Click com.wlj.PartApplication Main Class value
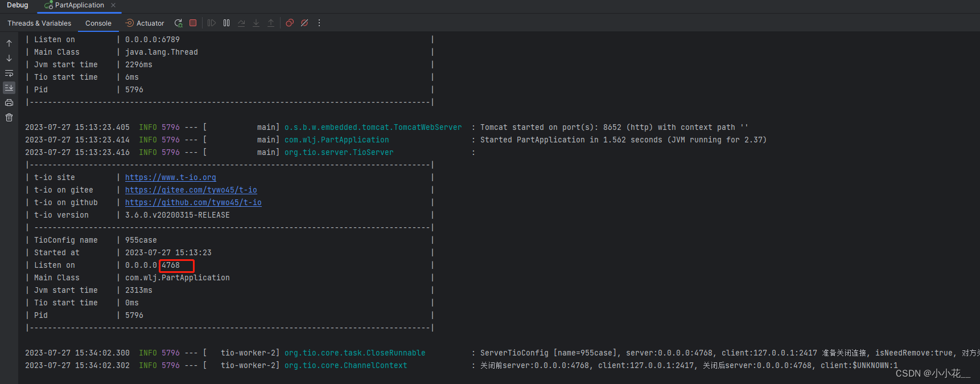980x384 pixels. click(x=178, y=277)
